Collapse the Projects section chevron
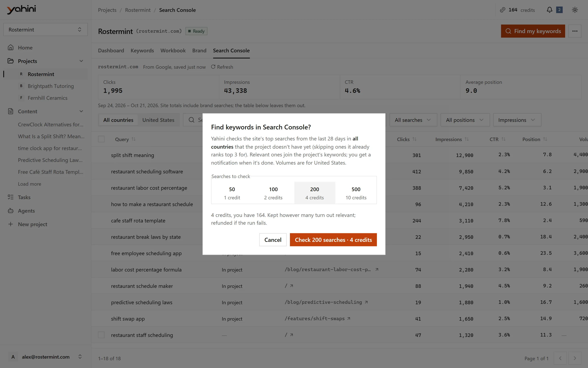The height and width of the screenshot is (368, 588). tap(81, 61)
